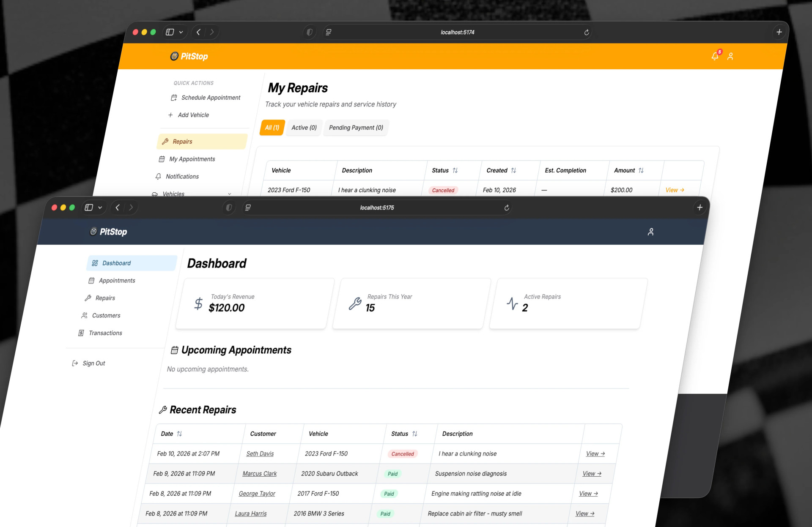Open user account icon in dark header

[x=651, y=232]
